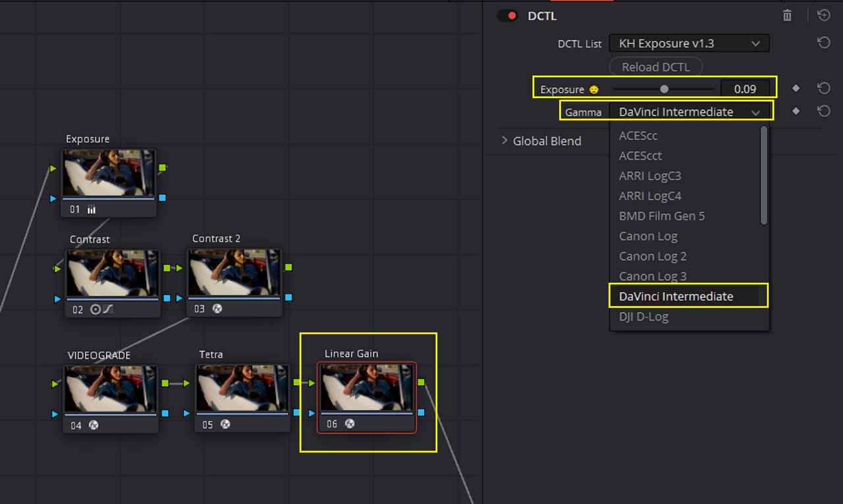Adjust the Exposure slider handle

click(665, 89)
